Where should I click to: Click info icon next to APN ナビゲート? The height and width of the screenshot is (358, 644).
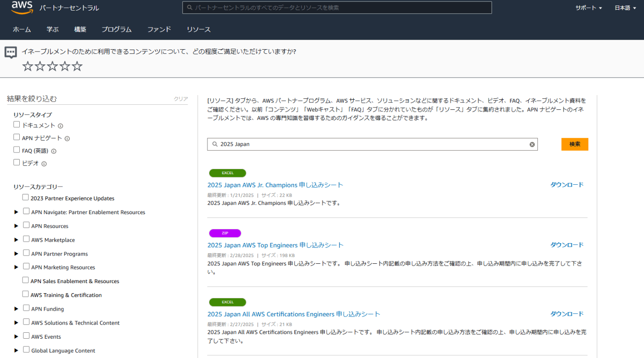tap(67, 139)
